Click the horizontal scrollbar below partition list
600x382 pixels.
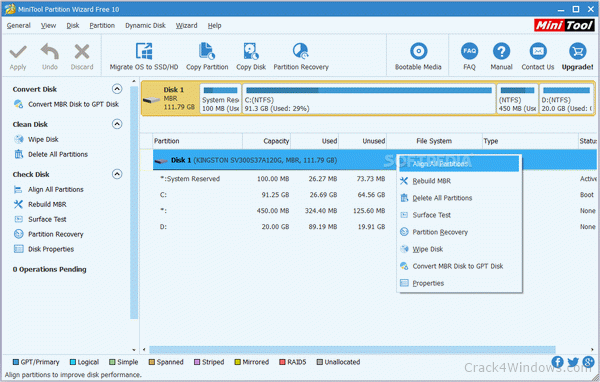352,349
